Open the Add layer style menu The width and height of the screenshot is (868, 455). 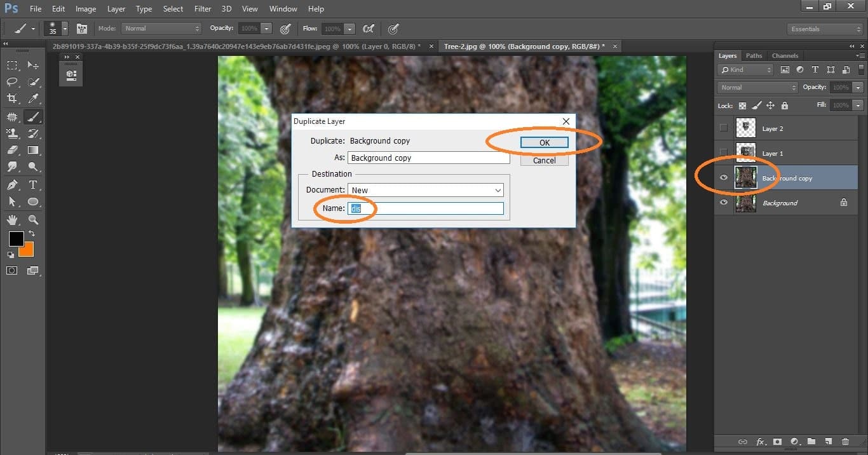[761, 441]
